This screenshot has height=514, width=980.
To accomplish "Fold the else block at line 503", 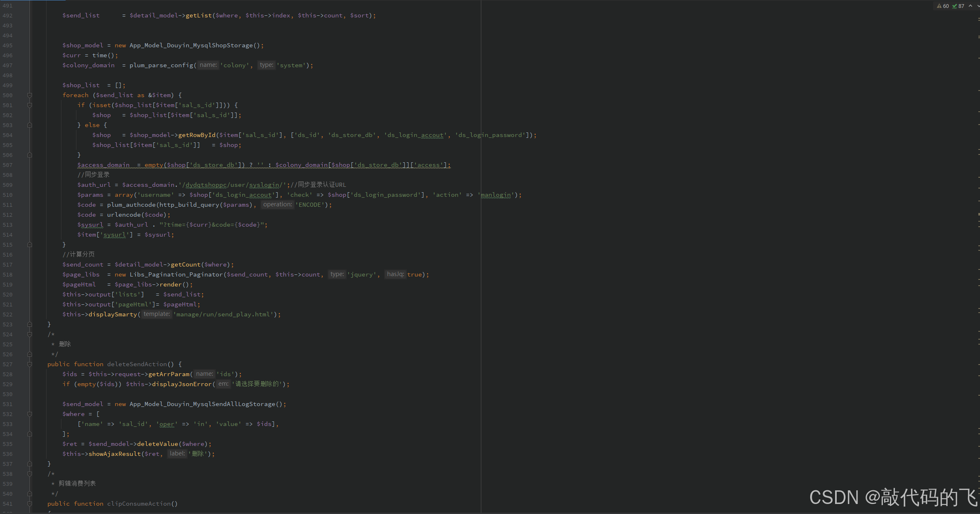I will coord(29,125).
